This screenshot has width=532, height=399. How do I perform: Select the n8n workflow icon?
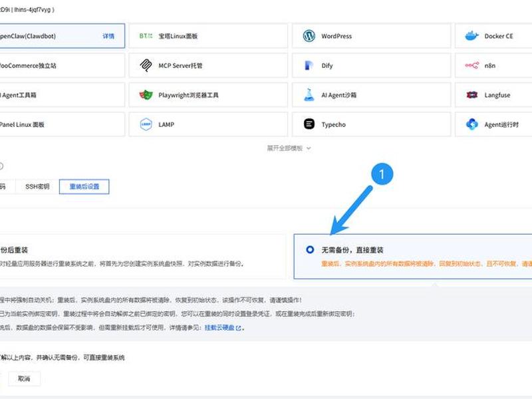[x=471, y=65]
